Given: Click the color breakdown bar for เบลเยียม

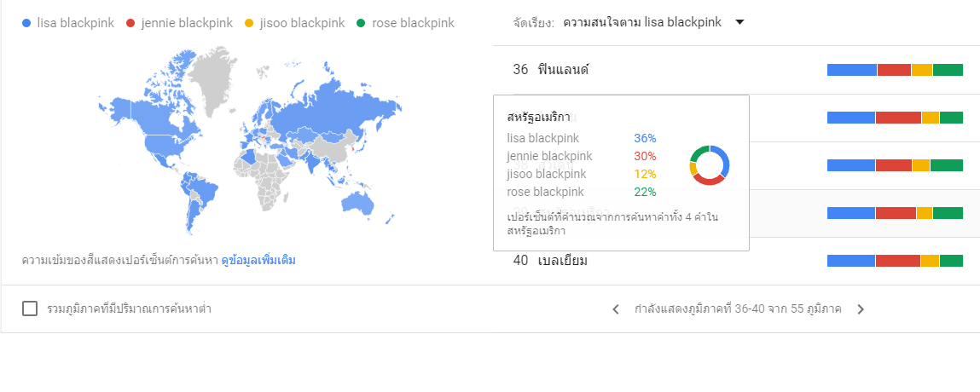Looking at the screenshot, I should point(895,261).
